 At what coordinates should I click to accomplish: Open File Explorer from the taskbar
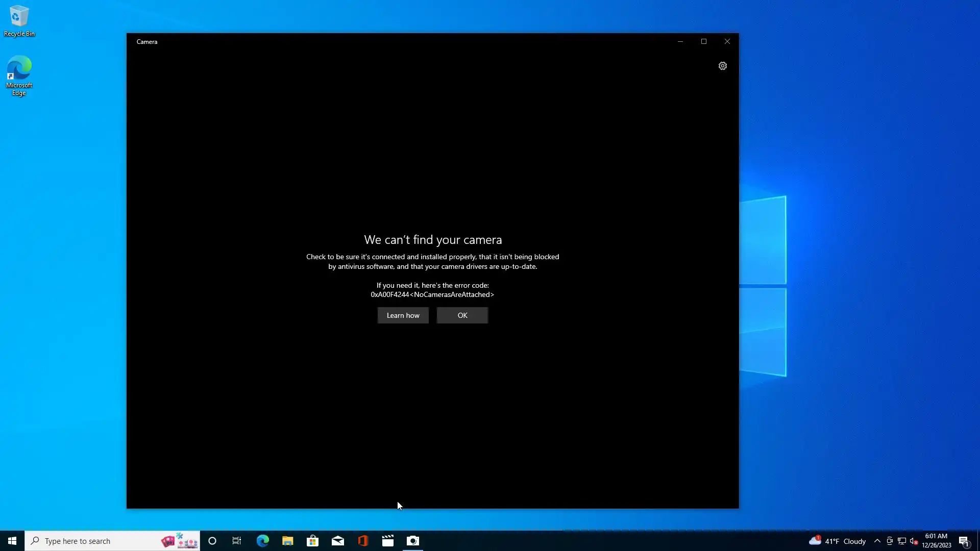pyautogui.click(x=287, y=541)
